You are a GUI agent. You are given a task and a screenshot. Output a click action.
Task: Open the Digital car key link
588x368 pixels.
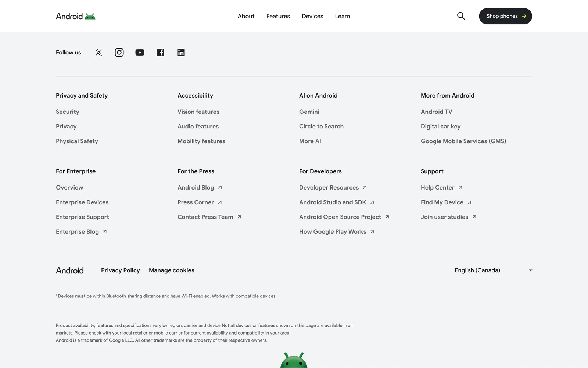tap(441, 127)
